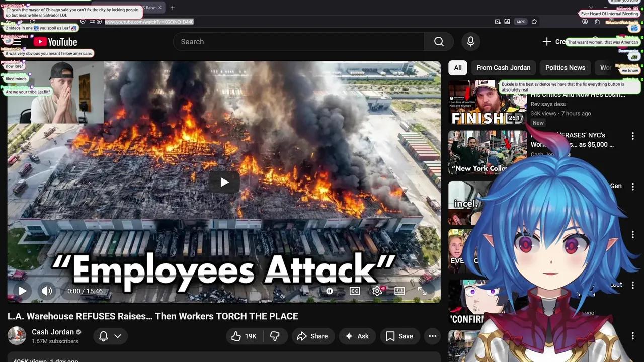The height and width of the screenshot is (362, 644).
Task: Open the browser account profile icon
Action: [585, 22]
